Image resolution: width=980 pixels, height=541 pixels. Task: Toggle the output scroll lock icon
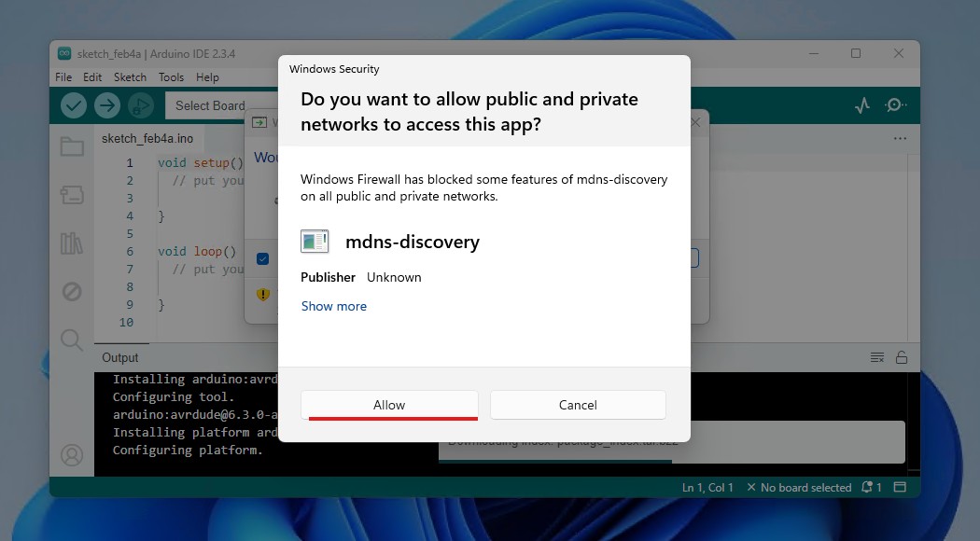(x=902, y=357)
